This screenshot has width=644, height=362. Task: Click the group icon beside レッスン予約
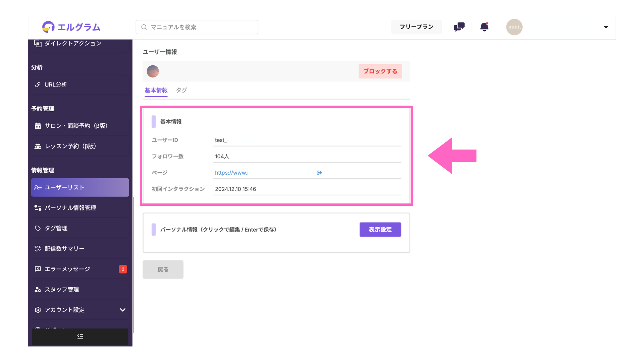[38, 146]
